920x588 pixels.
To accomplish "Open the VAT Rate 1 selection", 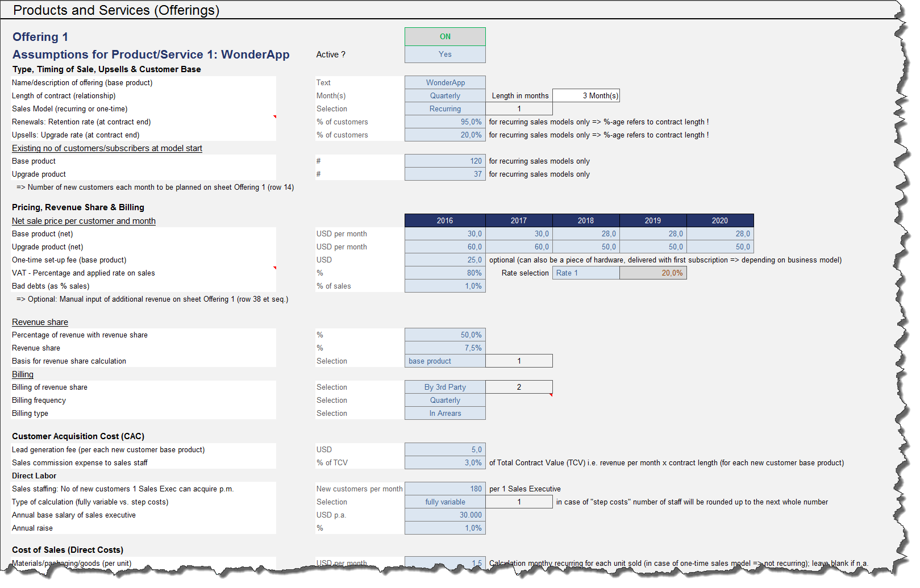I will (x=585, y=273).
